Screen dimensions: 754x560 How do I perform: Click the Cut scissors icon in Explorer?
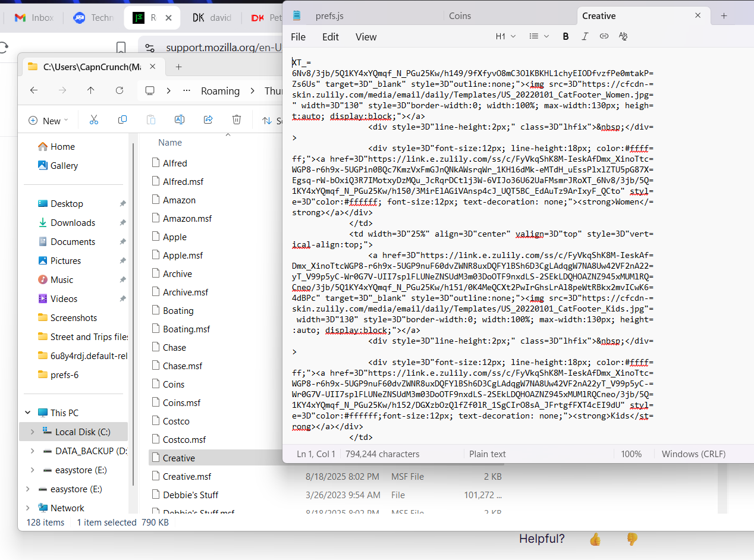93,120
